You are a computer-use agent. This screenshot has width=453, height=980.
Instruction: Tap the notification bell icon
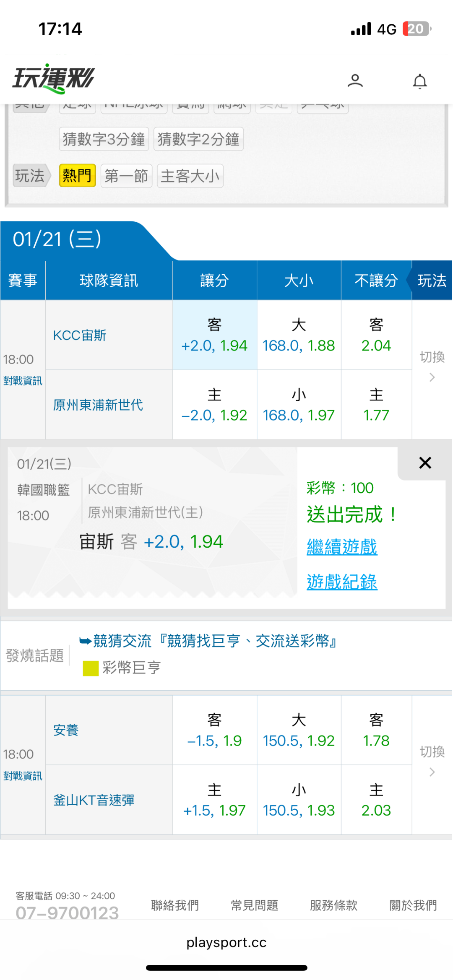pos(419,81)
